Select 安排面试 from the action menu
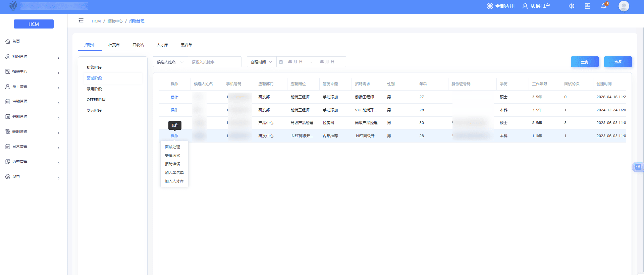 click(x=172, y=156)
